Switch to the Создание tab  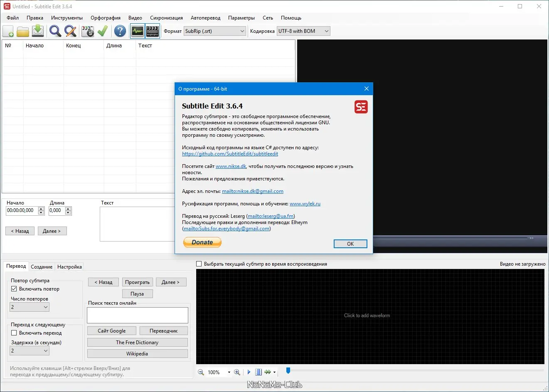click(x=42, y=267)
